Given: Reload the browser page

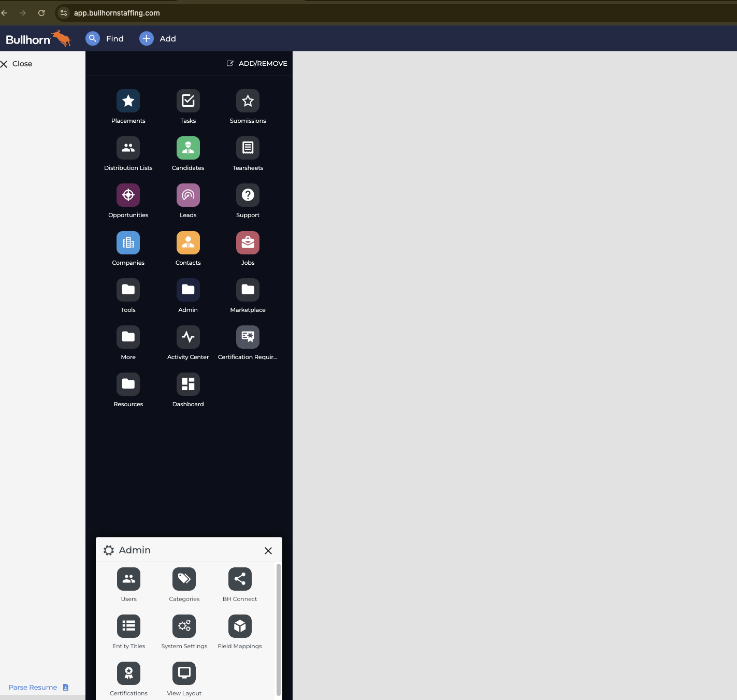Looking at the screenshot, I should [x=41, y=13].
